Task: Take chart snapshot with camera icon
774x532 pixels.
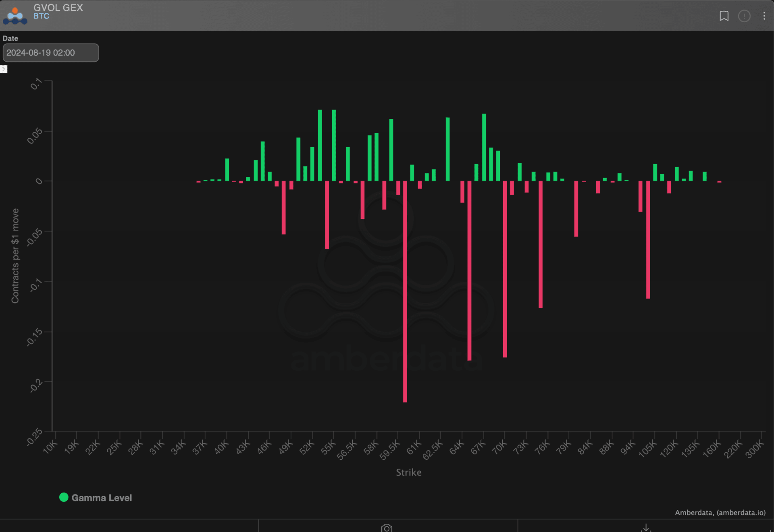Action: tap(387, 528)
